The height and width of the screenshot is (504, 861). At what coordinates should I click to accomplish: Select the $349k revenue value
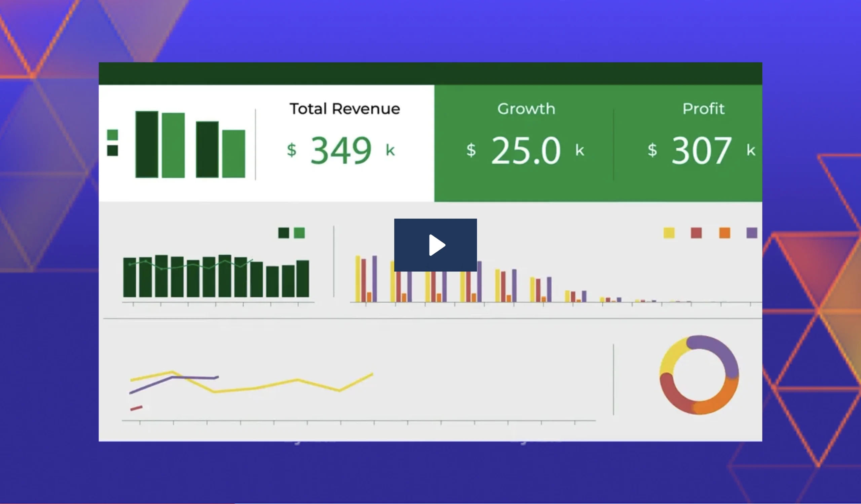[341, 150]
